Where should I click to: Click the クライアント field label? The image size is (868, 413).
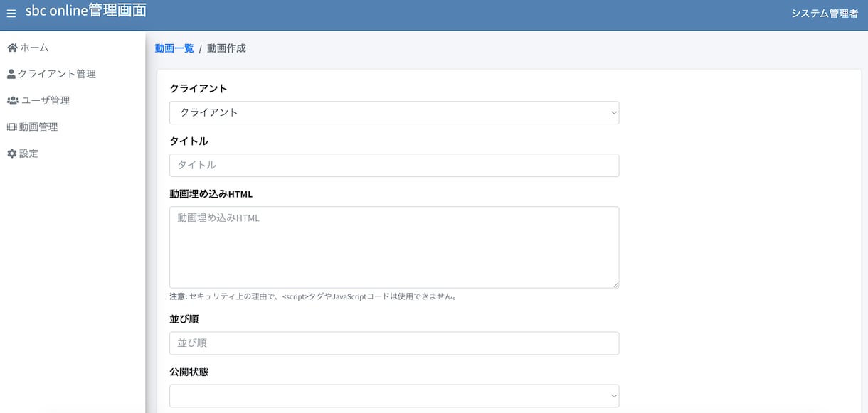(199, 89)
